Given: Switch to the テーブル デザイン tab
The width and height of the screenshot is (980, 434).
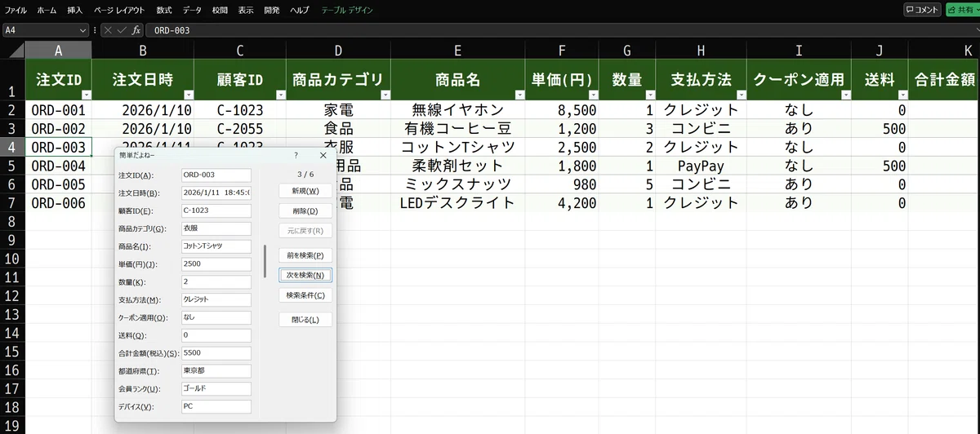Looking at the screenshot, I should click(x=347, y=10).
